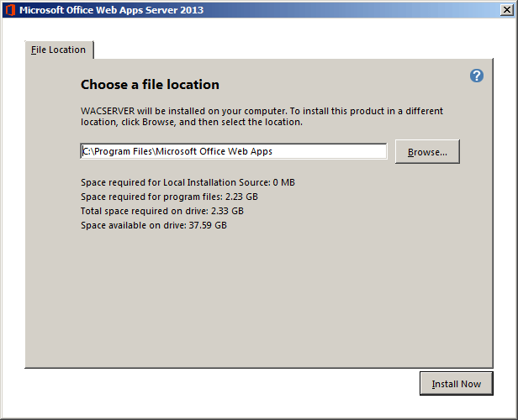Viewport: 518px width, 420px height.
Task: Click 'Total space required on drive: 2.33 GB'
Action: (x=161, y=211)
